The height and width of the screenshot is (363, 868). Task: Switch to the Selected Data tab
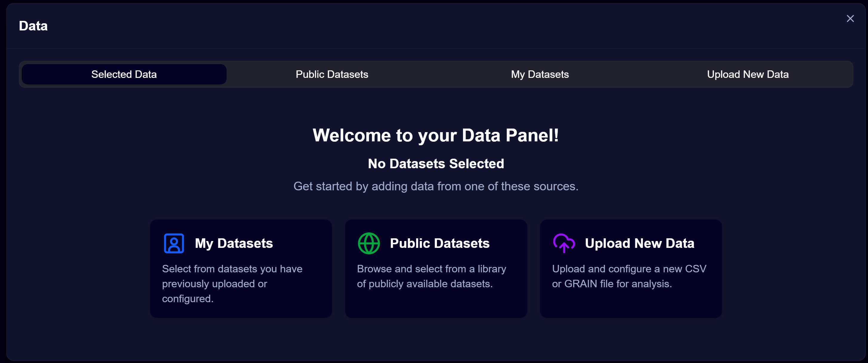click(124, 74)
